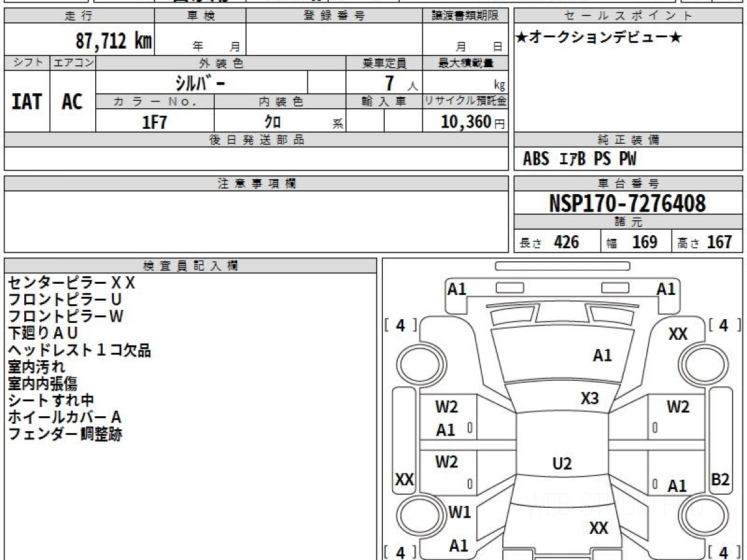Select the 走行 column header
The width and height of the screenshot is (747, 560).
78,16
